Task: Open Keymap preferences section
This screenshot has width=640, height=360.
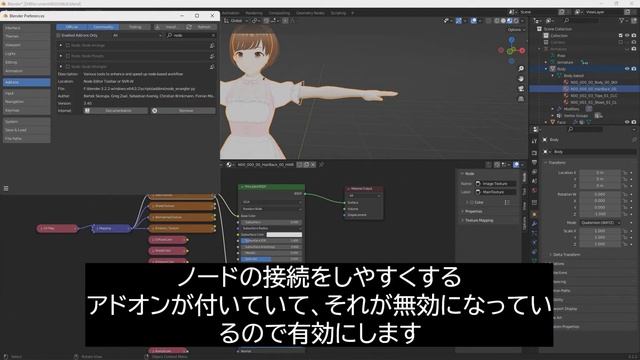Action: click(27, 110)
